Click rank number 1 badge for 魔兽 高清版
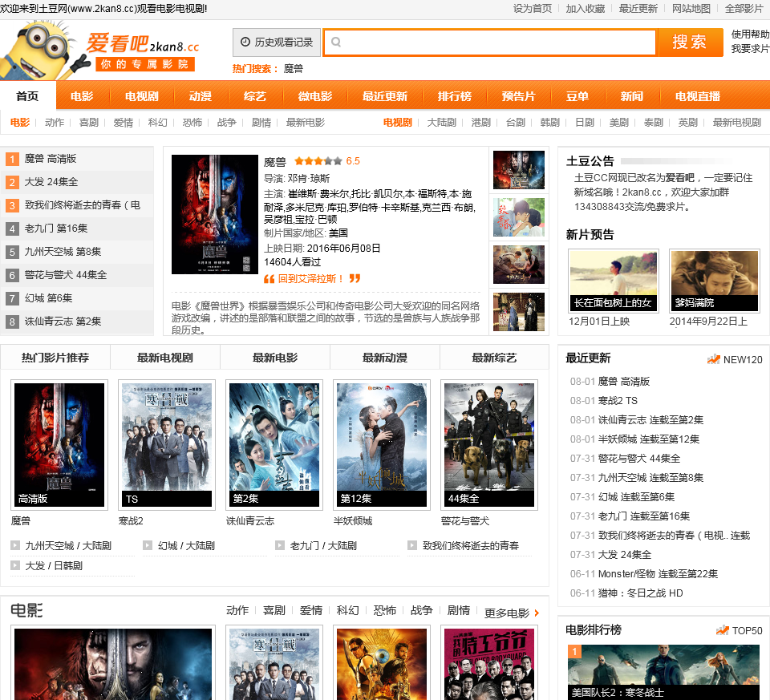This screenshot has height=700, width=770. coord(12,159)
